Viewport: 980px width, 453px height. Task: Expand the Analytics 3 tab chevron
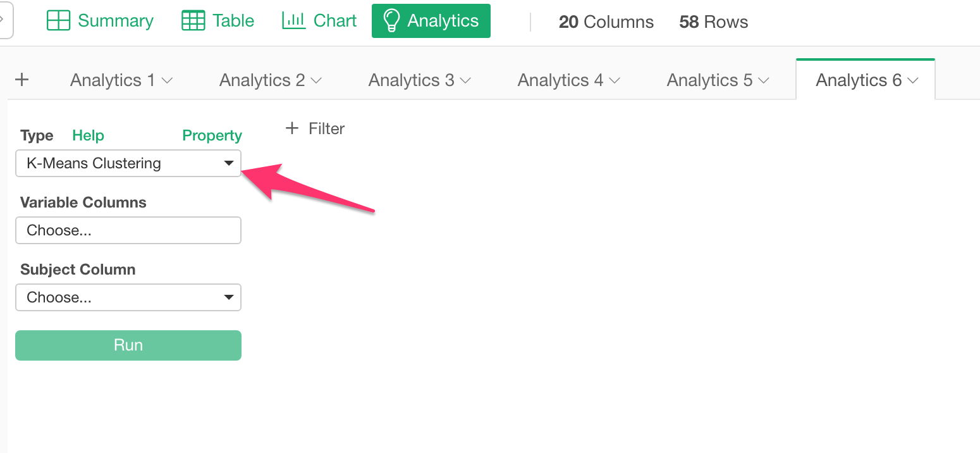pos(465,80)
